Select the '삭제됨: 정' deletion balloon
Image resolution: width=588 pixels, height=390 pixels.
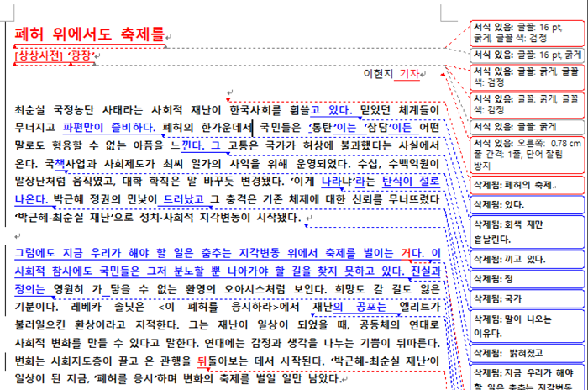click(527, 279)
